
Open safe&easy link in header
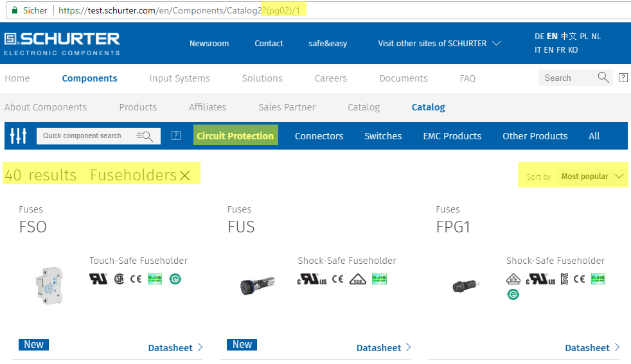tap(328, 44)
